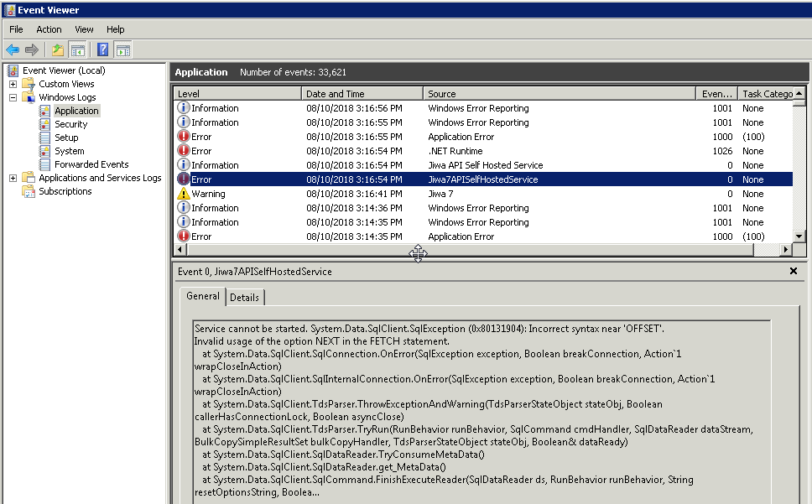This screenshot has width=812, height=504.
Task: Collapse the Windows Logs node
Action: [x=13, y=97]
